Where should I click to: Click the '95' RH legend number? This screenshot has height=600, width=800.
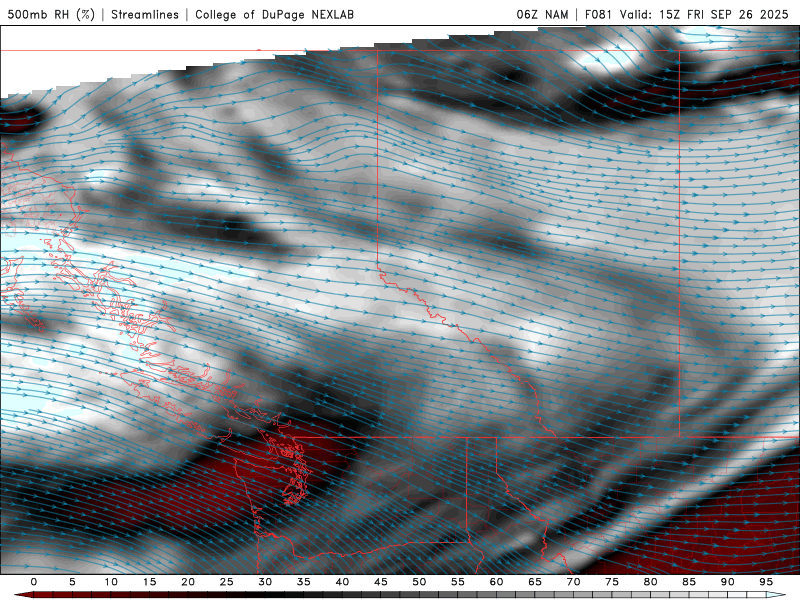pyautogui.click(x=766, y=582)
